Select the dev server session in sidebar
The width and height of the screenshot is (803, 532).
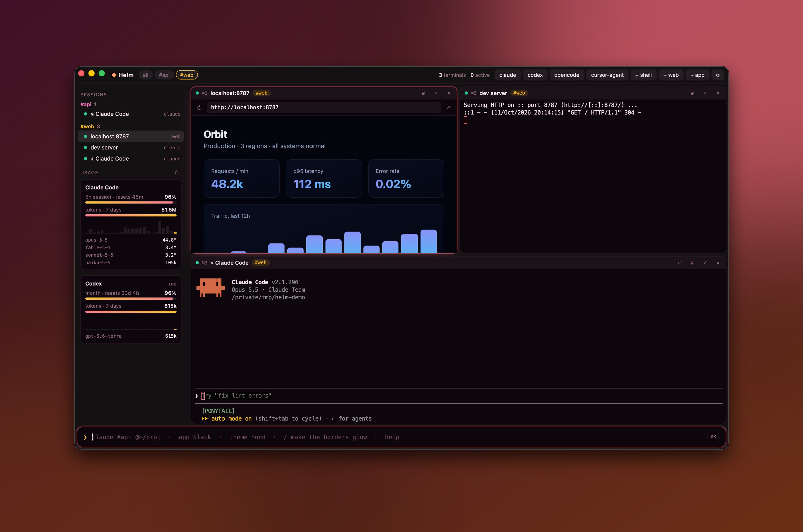(131, 148)
